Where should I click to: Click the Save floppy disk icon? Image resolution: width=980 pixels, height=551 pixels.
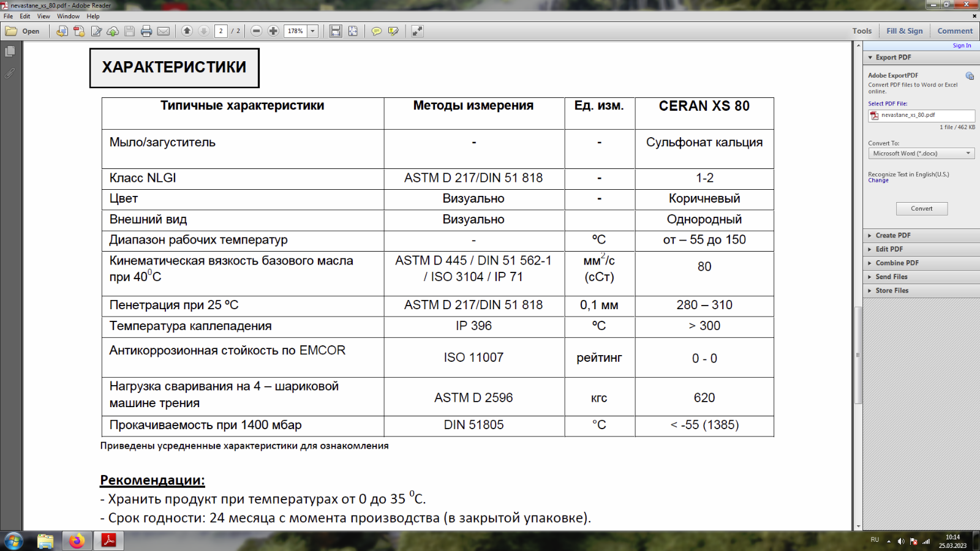pyautogui.click(x=129, y=31)
